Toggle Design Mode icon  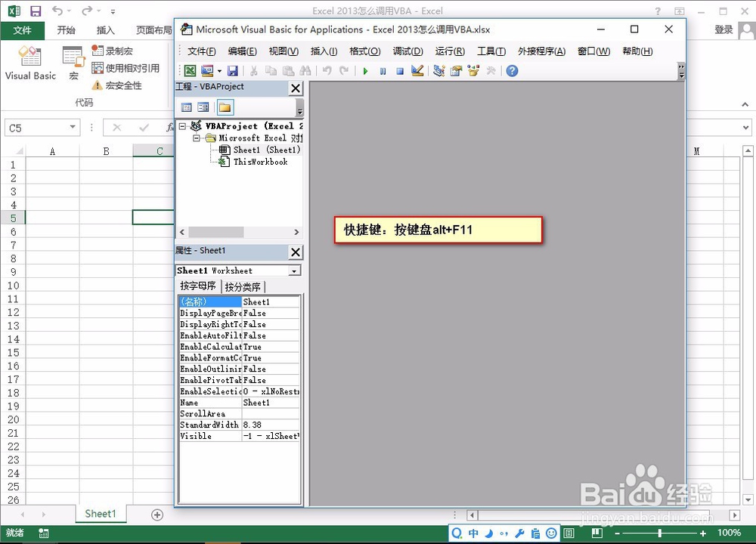(417, 71)
